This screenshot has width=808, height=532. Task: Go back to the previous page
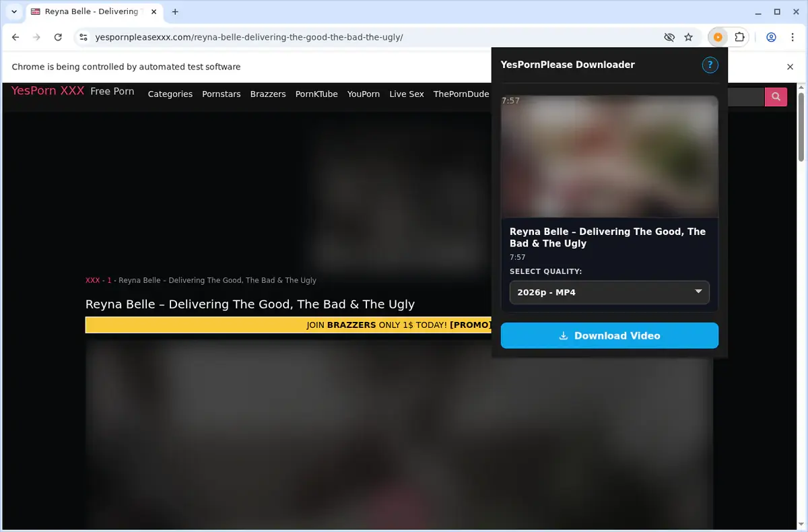point(15,37)
